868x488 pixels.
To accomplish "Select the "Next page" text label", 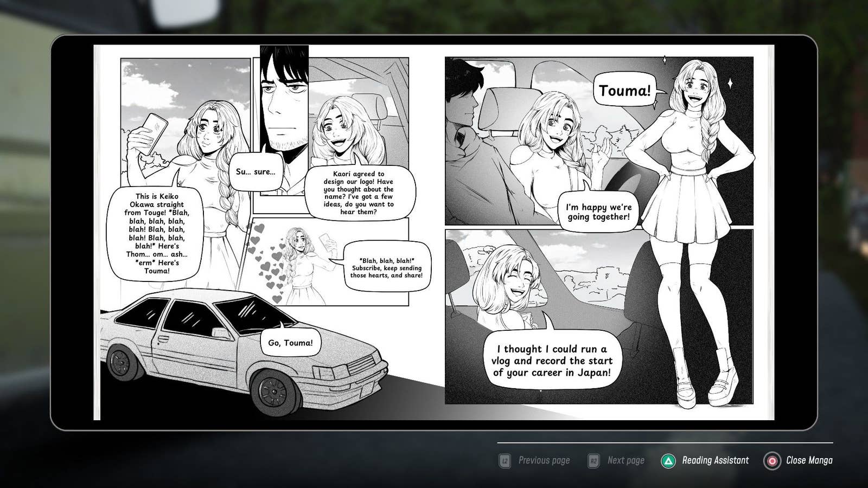I will [x=626, y=460].
